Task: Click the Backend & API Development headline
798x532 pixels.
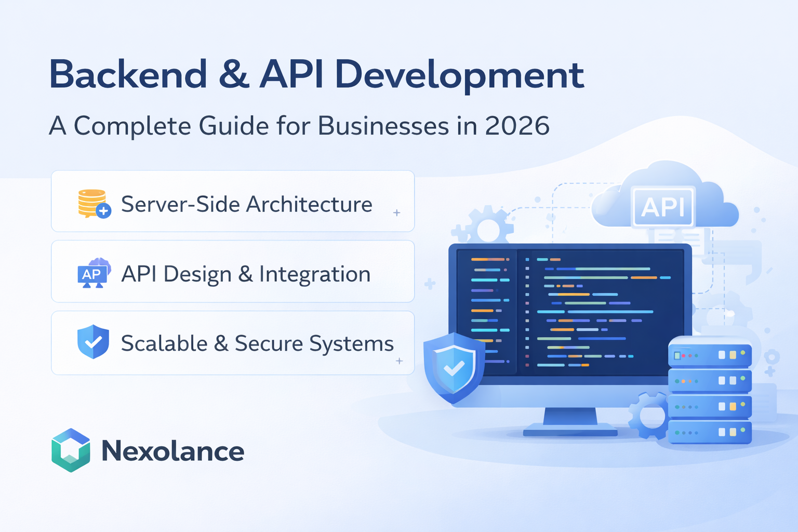Action: pyautogui.click(x=317, y=74)
